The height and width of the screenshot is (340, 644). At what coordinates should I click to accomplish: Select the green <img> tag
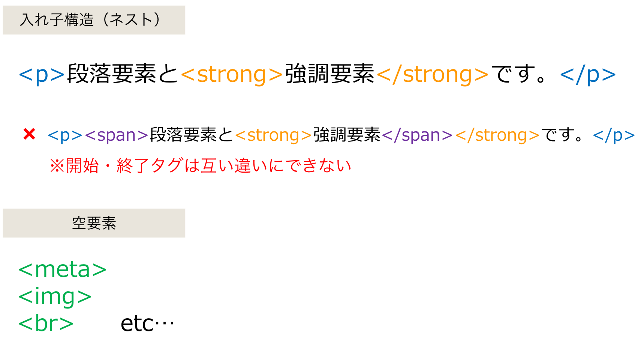pos(55,296)
